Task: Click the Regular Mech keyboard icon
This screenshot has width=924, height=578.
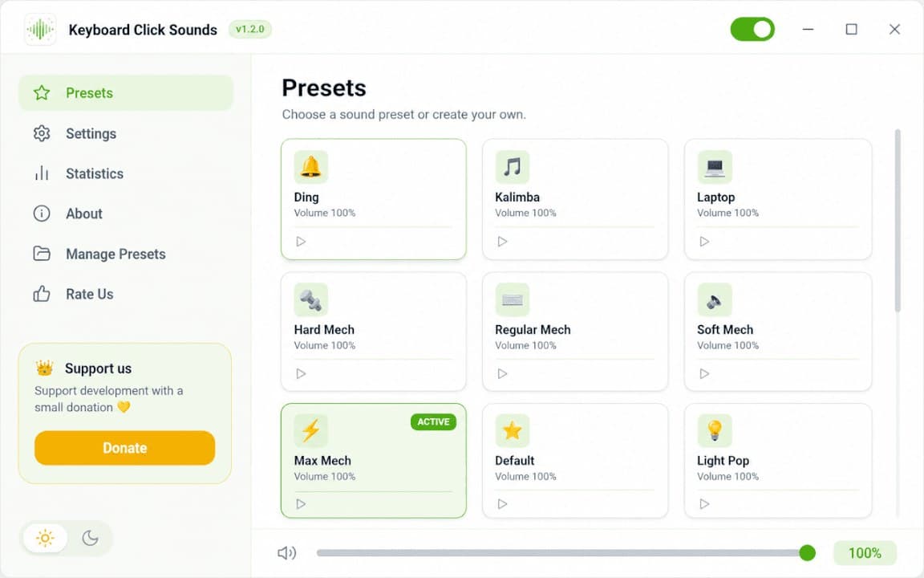Action: [x=512, y=299]
